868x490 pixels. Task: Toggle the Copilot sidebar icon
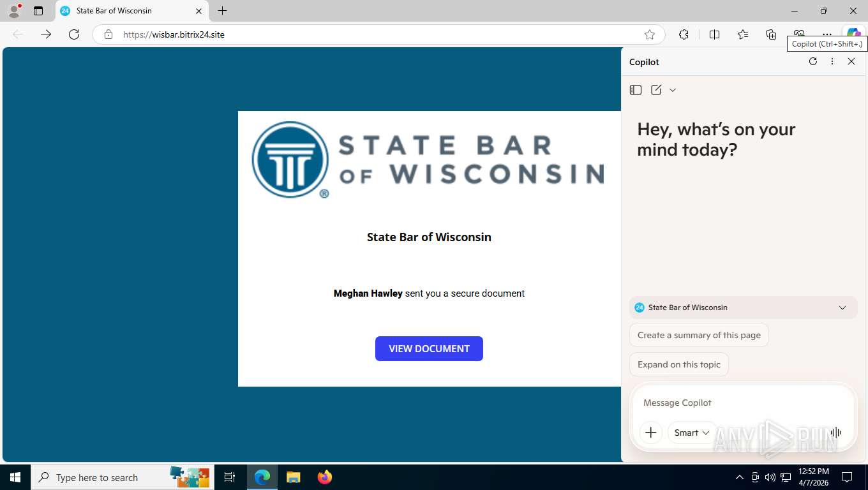click(854, 34)
